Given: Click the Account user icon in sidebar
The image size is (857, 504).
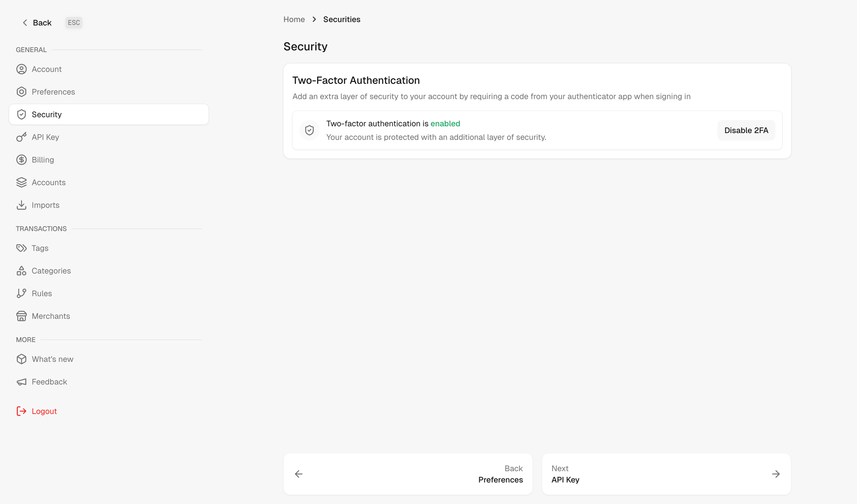Looking at the screenshot, I should pos(21,69).
